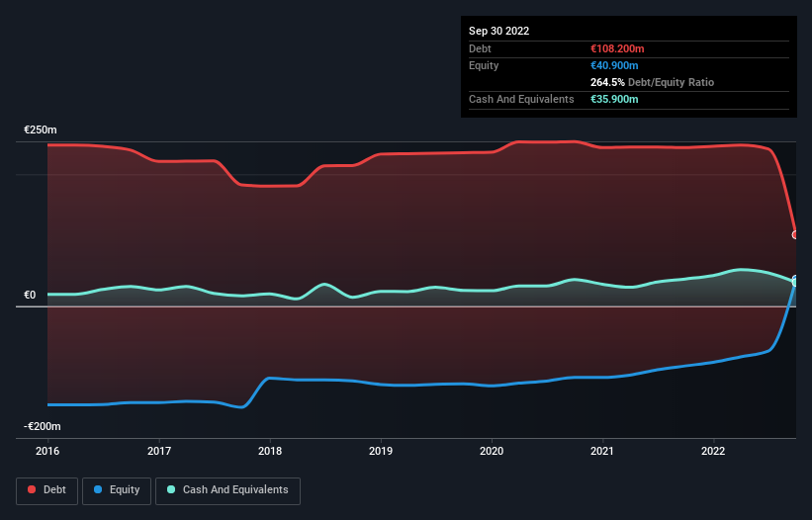Click the €0 y-axis label

[x=30, y=295]
